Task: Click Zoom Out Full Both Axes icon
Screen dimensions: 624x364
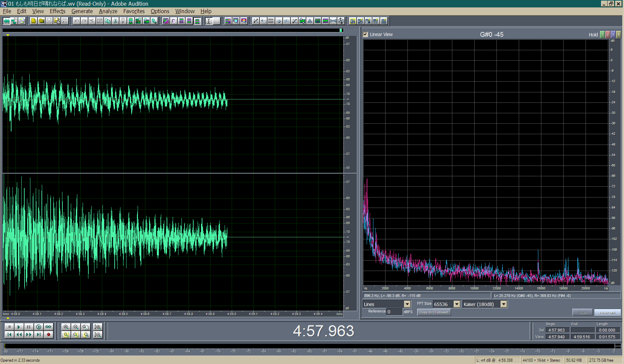Action: coord(85,327)
